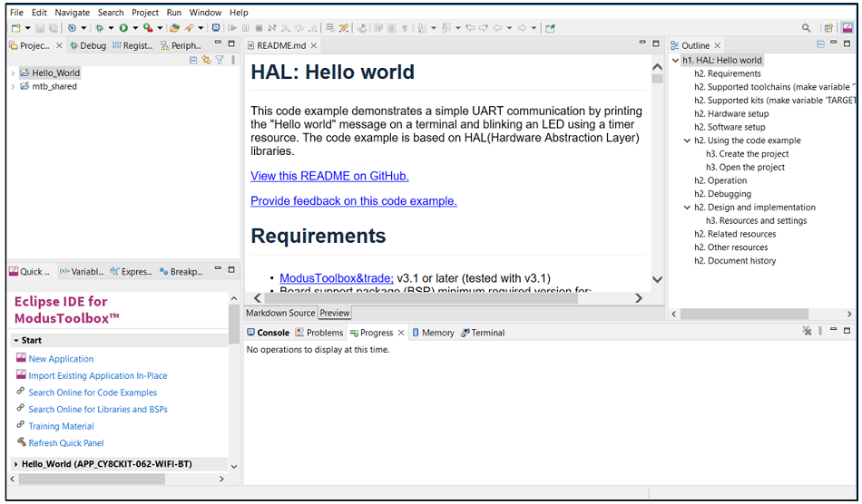Click the Terminate debug toolbar icon
The height and width of the screenshot is (504, 862).
click(259, 28)
